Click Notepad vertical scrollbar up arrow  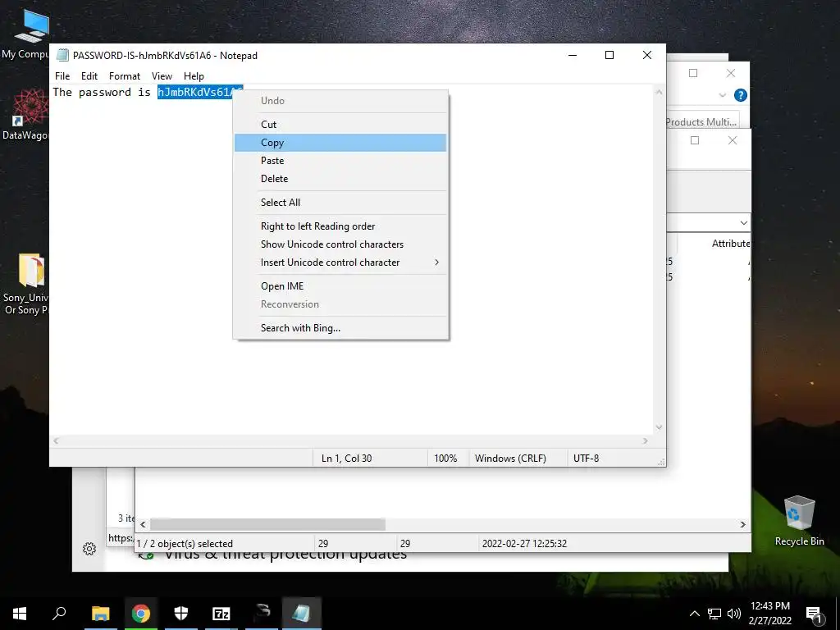tap(659, 92)
